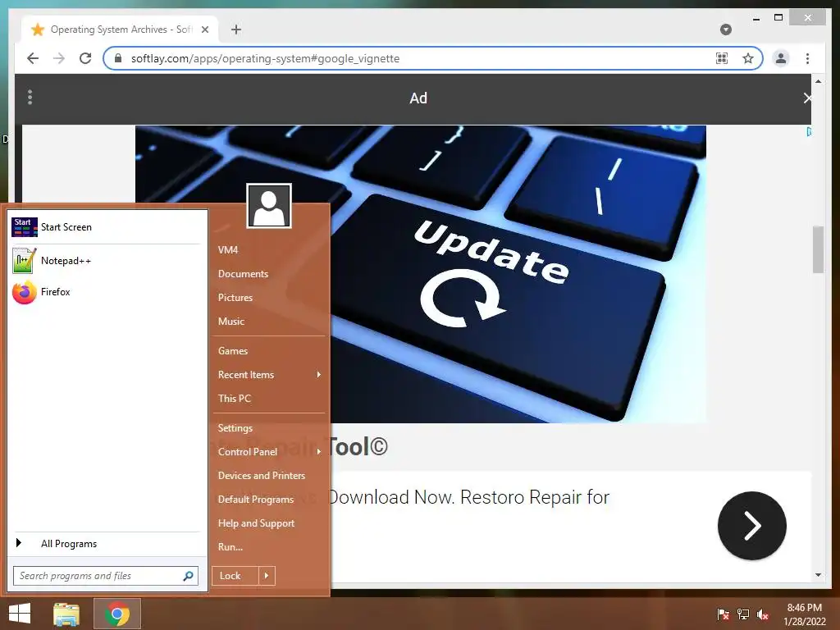Click the Download Now Restoro ad text
The width and height of the screenshot is (840, 630).
pyautogui.click(x=468, y=497)
